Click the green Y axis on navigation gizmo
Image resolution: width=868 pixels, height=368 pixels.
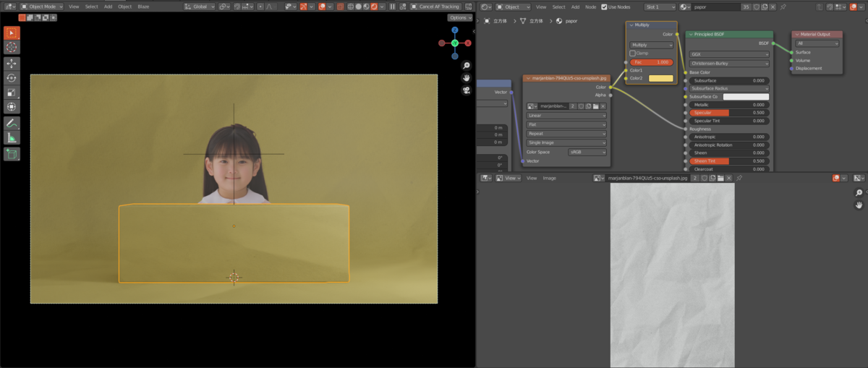coord(455,43)
